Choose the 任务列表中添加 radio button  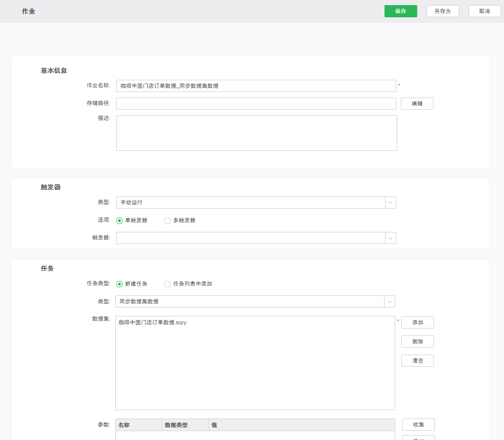(x=168, y=284)
